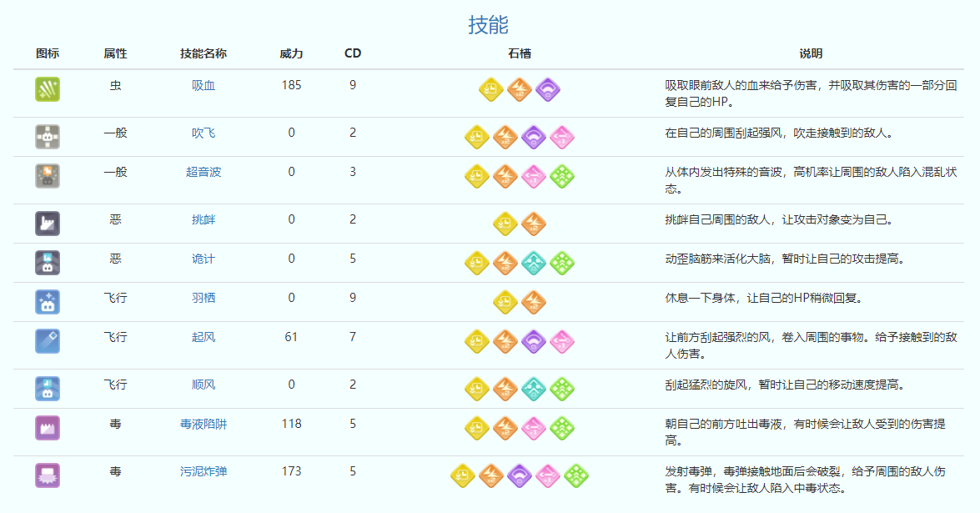
Task: Click green stone in 顺风 row
Action: [562, 389]
